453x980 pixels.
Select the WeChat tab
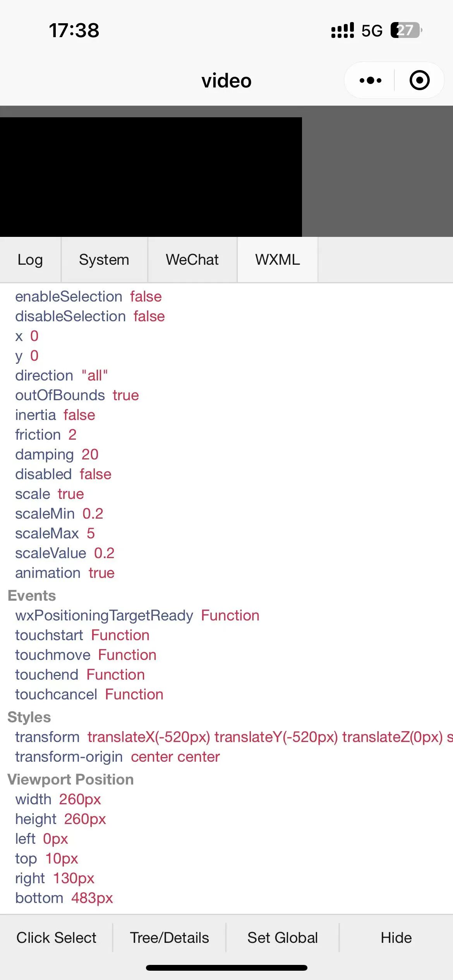click(x=192, y=260)
